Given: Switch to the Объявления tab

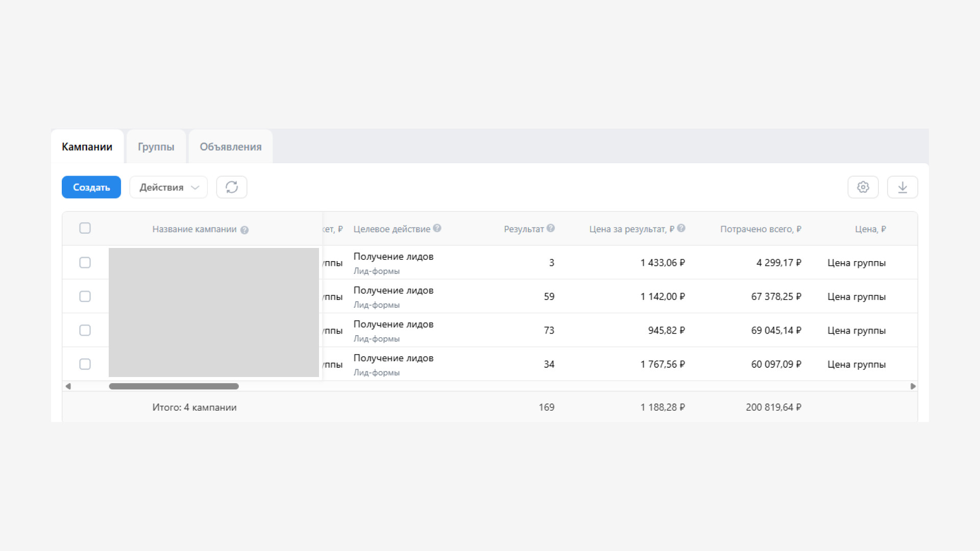Looking at the screenshot, I should pos(231,147).
